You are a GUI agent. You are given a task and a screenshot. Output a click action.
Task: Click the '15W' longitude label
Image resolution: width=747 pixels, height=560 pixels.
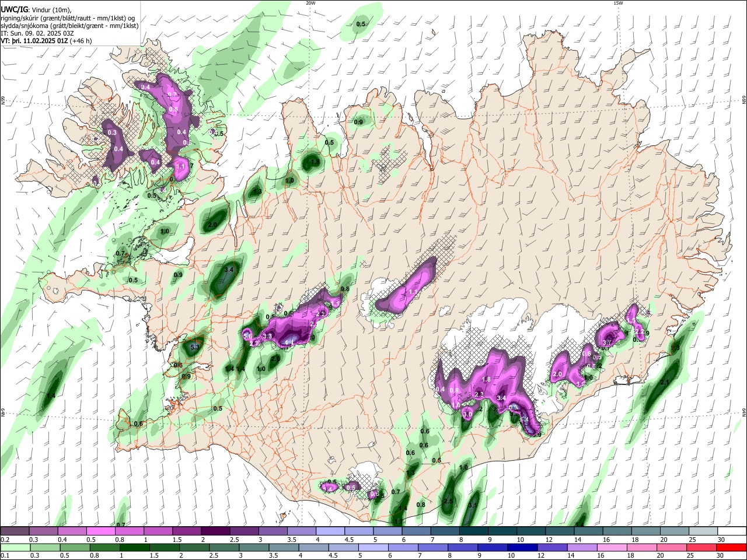618,3
